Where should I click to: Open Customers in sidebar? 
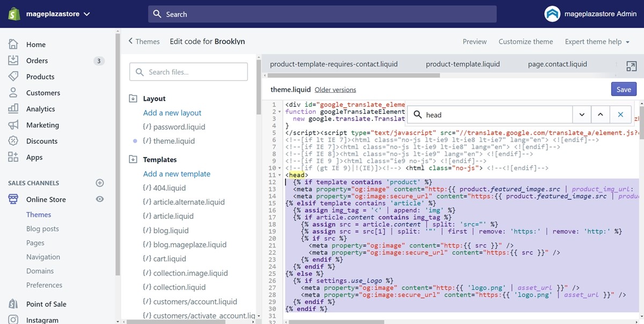(x=43, y=93)
